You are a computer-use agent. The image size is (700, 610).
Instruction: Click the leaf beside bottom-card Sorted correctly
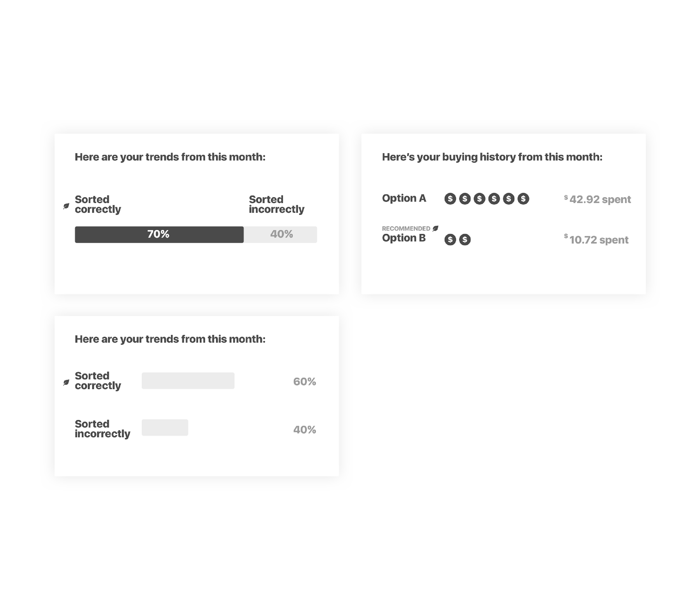(66, 382)
